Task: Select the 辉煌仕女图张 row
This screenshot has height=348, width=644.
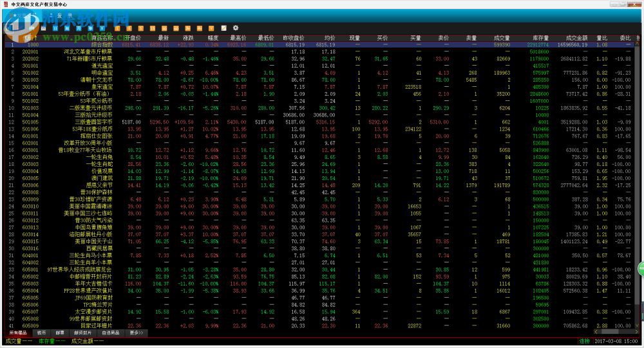Action: [320, 136]
